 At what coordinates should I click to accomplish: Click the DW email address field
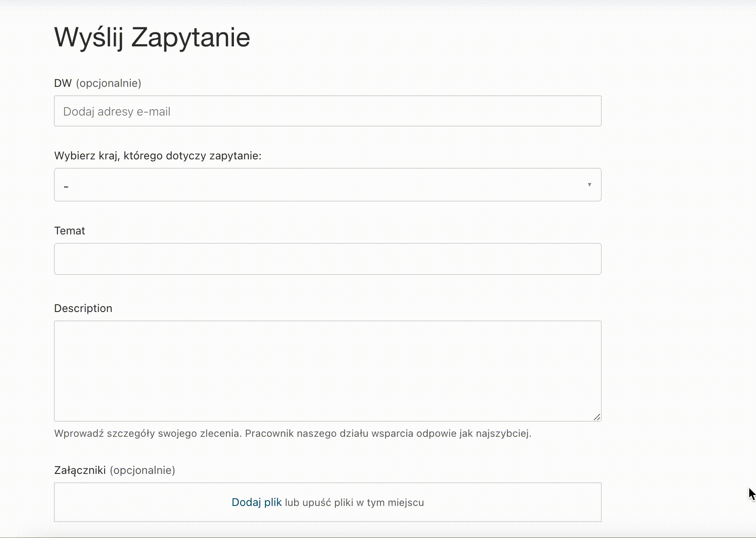[327, 111]
